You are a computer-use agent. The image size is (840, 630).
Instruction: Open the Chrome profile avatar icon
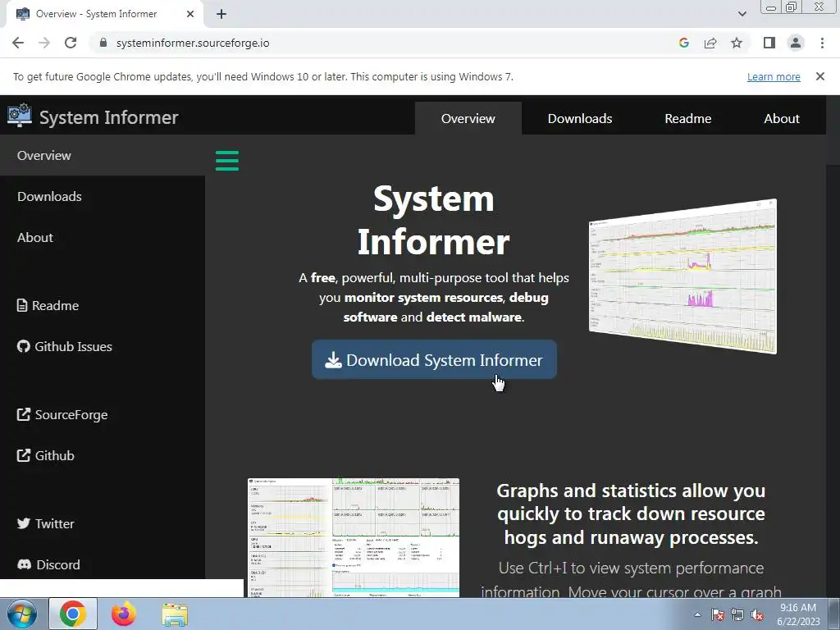tap(796, 43)
